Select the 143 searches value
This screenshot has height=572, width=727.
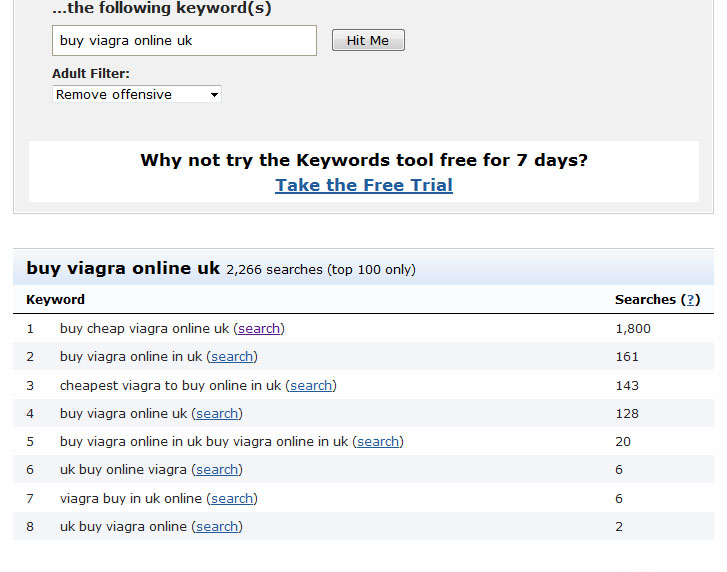click(627, 386)
